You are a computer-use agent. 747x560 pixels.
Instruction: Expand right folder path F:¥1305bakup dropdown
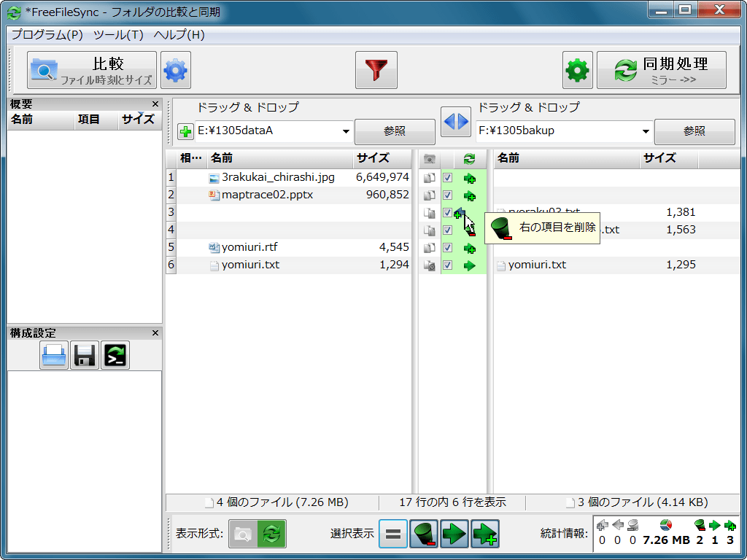pyautogui.click(x=646, y=131)
